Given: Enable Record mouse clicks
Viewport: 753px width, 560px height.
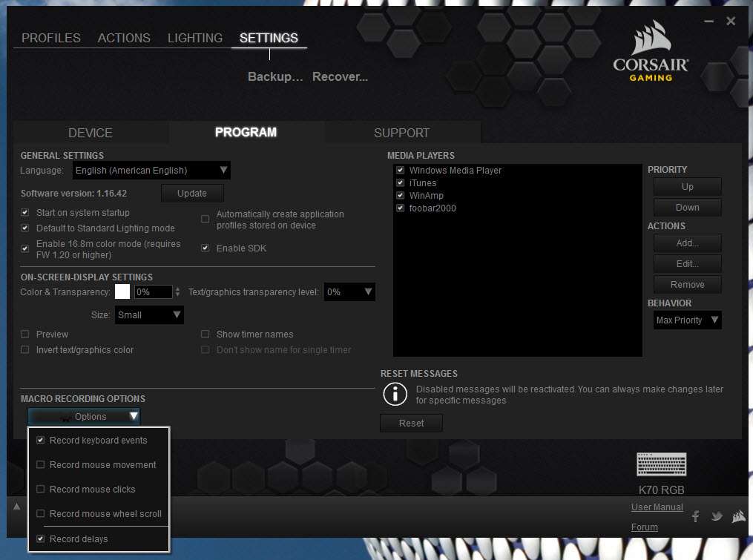Looking at the screenshot, I should (x=40, y=489).
